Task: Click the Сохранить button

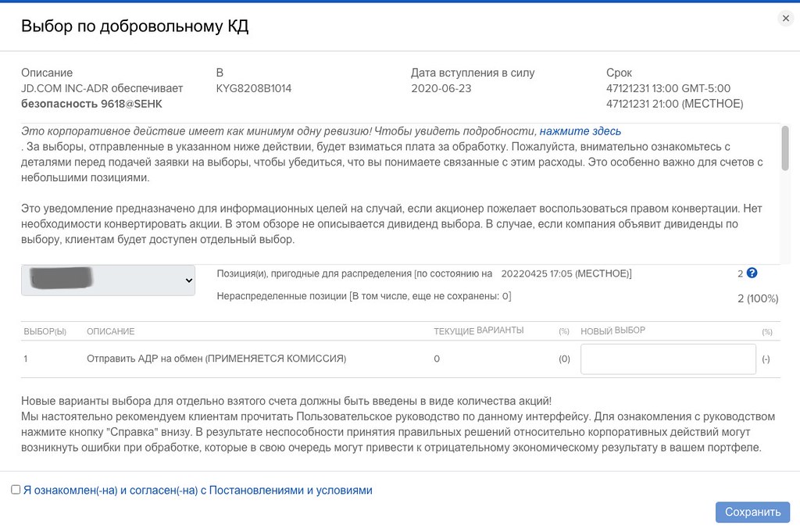Action: coord(752,512)
